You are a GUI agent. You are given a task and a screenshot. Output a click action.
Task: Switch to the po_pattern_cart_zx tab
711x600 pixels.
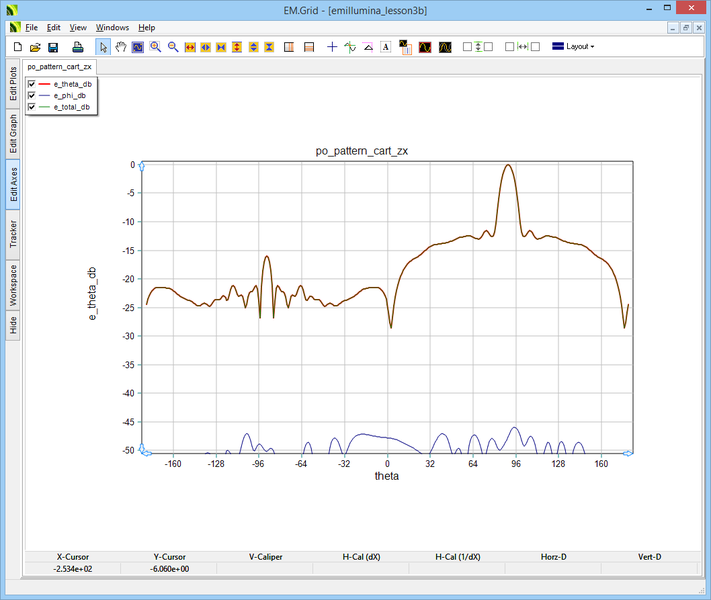pyautogui.click(x=60, y=66)
